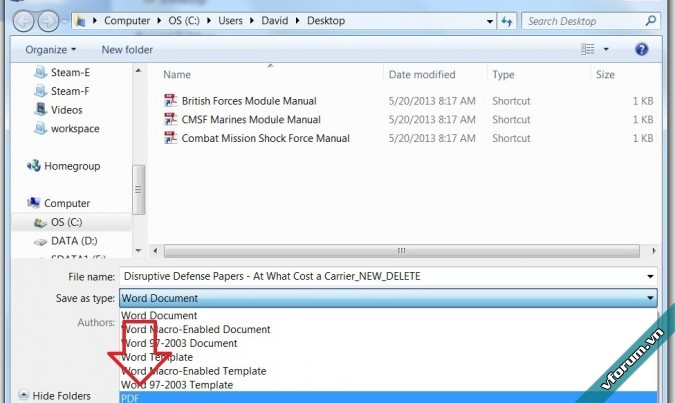Click the horizontal scrollbar thumb in file list

pyautogui.click(x=402, y=251)
